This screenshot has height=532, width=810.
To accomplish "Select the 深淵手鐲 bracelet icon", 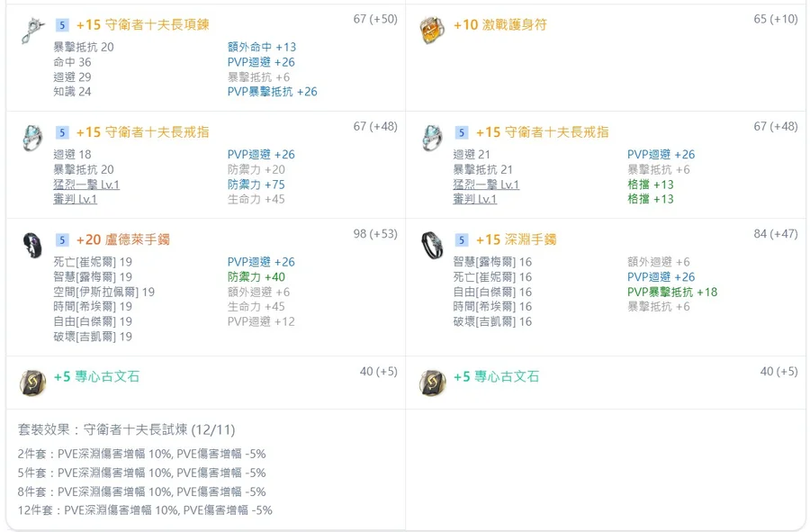I will 432,245.
